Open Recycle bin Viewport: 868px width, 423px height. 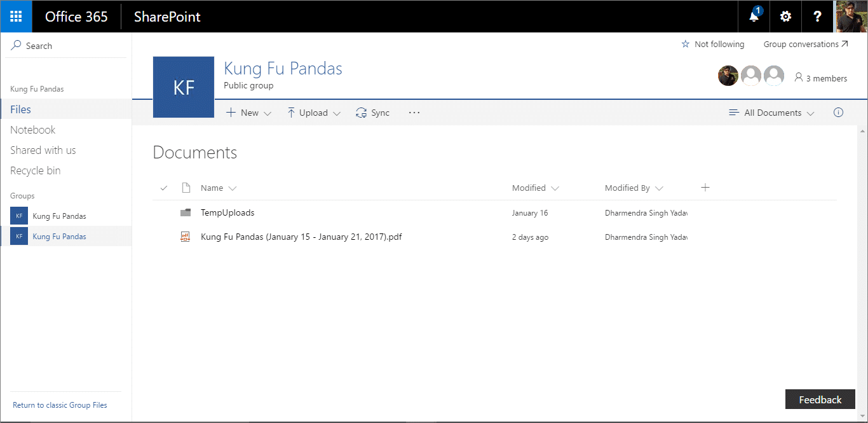point(36,170)
